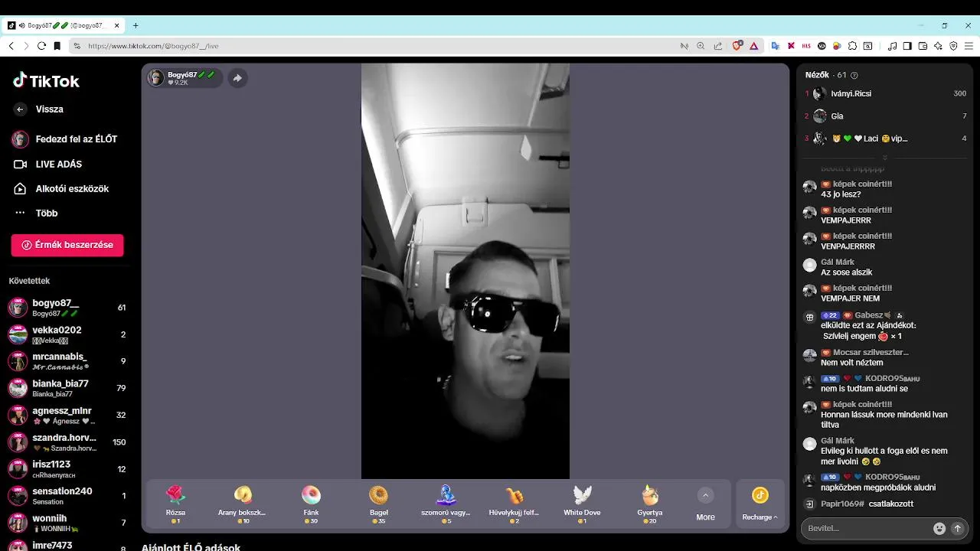Send chat message with arrow button

coord(957,528)
